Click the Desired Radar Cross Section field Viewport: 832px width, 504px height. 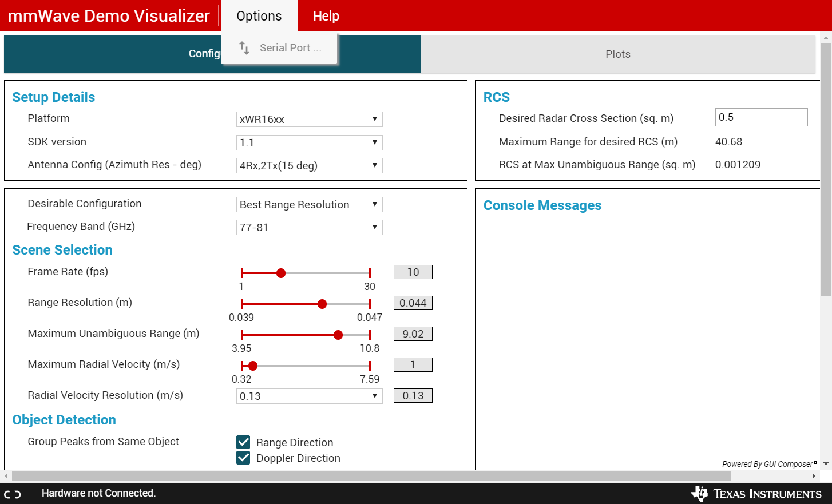coord(761,117)
